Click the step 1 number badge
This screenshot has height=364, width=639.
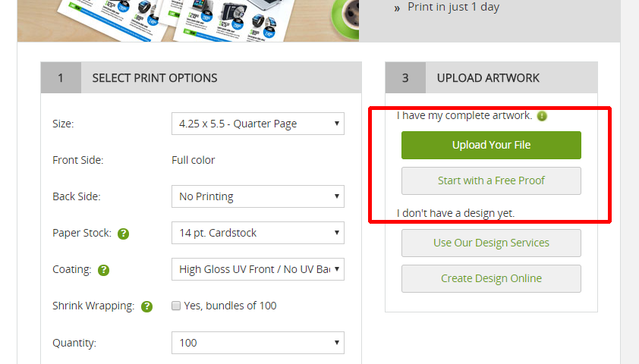(61, 77)
